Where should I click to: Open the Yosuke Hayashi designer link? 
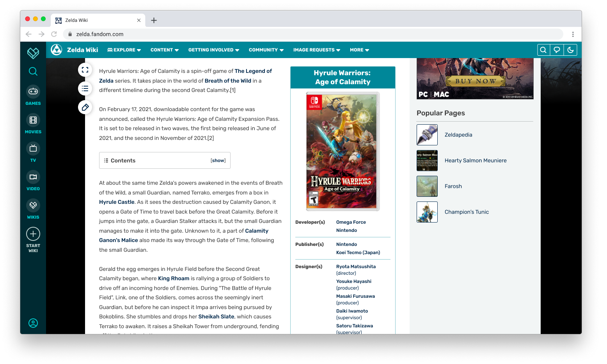tap(354, 281)
